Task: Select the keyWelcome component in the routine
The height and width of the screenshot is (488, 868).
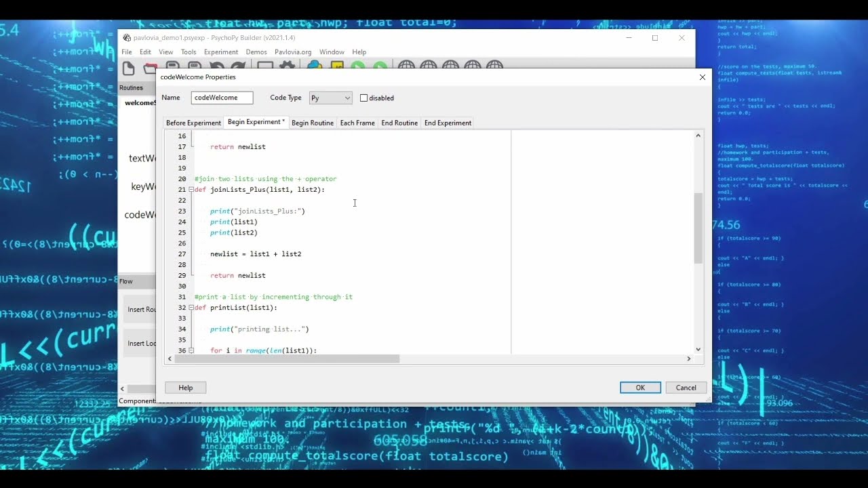Action: tap(144, 186)
